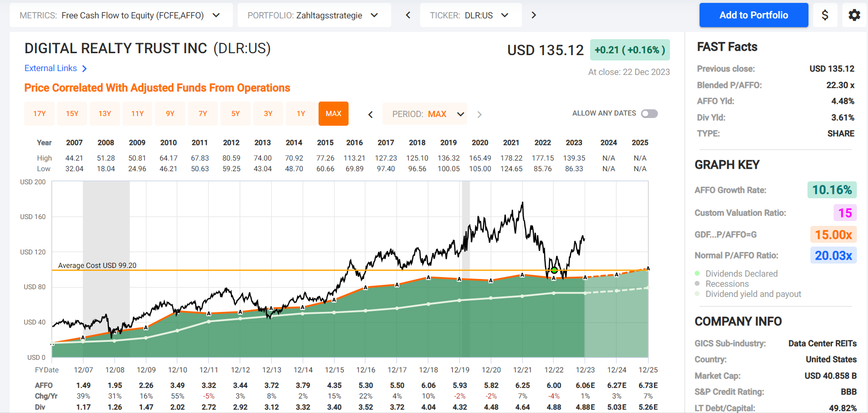Image resolution: width=868 pixels, height=413 pixels.
Task: Open the PERIOD MAX dropdown
Action: [425, 114]
